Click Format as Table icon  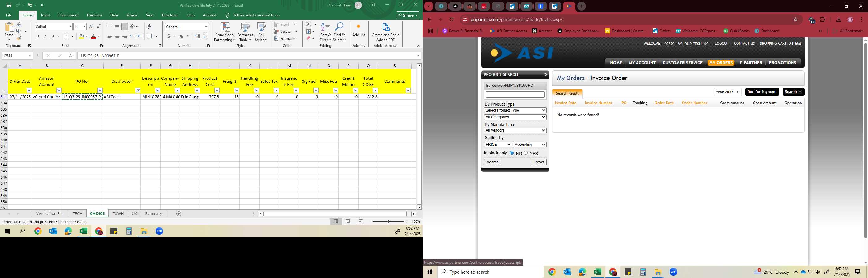click(245, 32)
